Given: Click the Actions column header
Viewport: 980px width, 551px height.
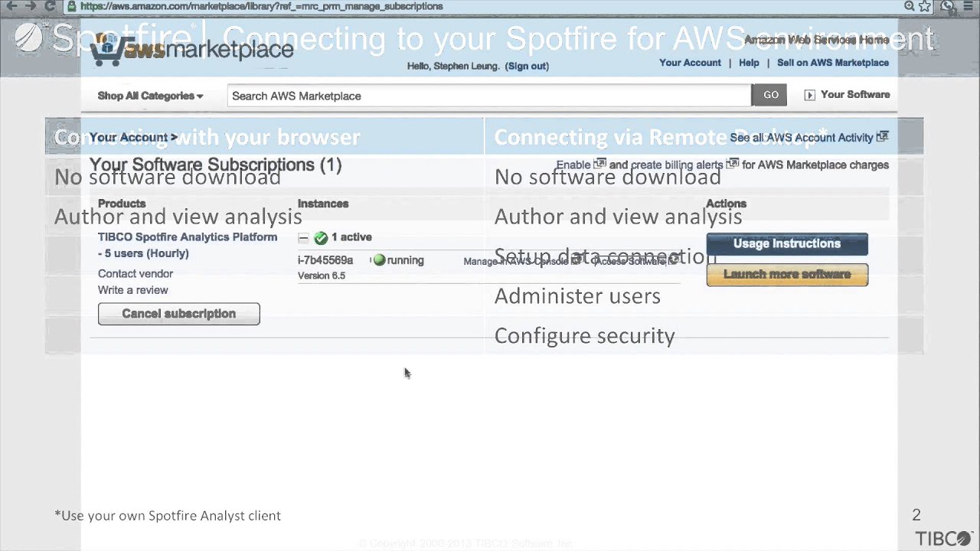Looking at the screenshot, I should coord(726,204).
